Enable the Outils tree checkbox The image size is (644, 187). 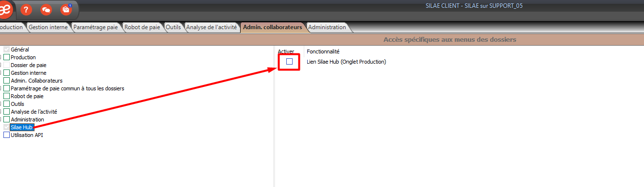coord(6,104)
